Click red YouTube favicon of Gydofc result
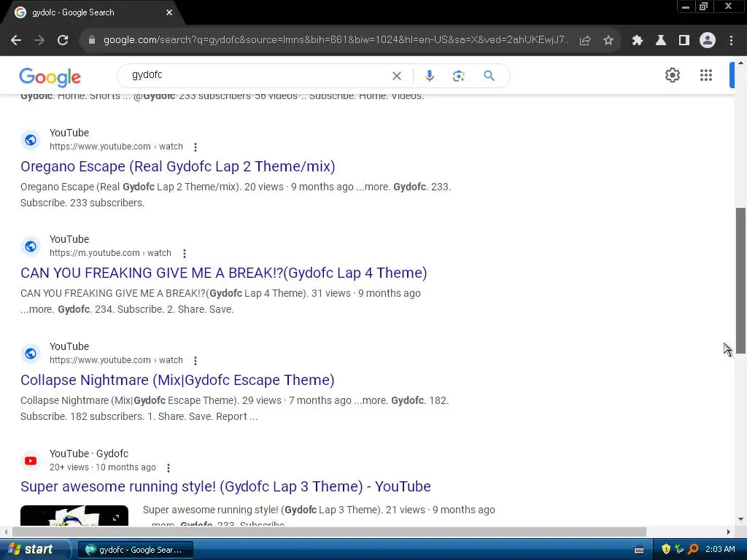Image resolution: width=747 pixels, height=560 pixels. (31, 461)
